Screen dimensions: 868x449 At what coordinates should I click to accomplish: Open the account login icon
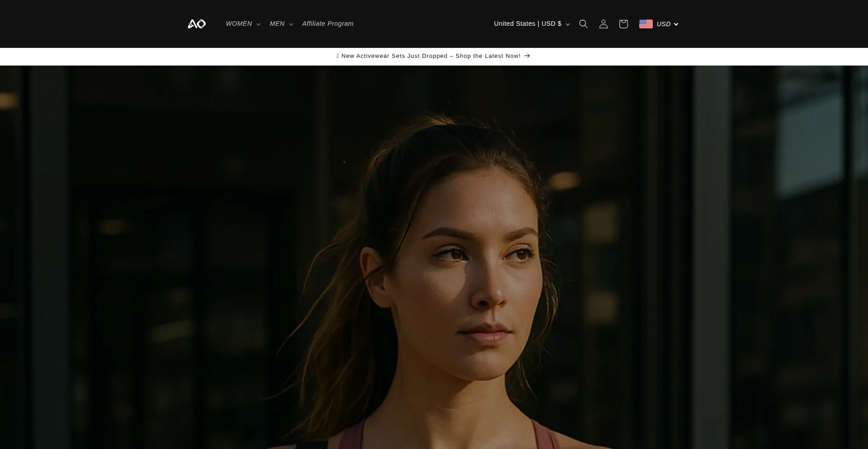point(603,24)
